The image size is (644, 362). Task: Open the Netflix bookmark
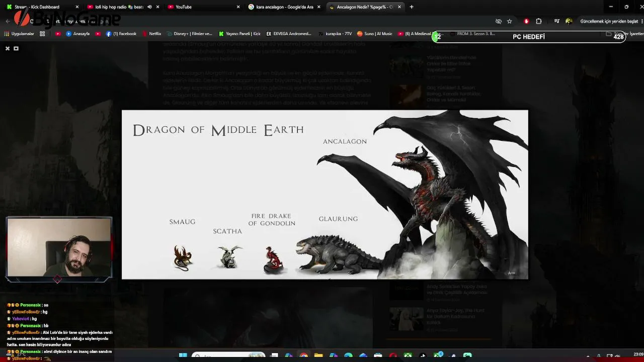click(151, 34)
